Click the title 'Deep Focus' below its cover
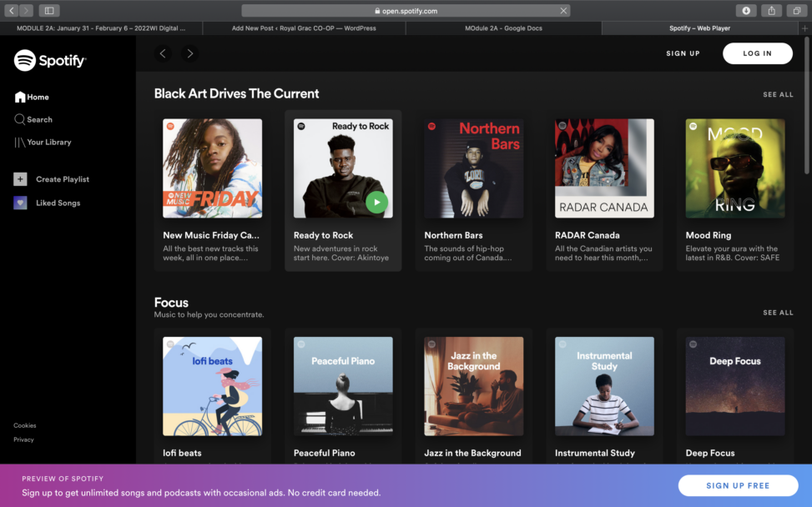The image size is (812, 507). (x=710, y=453)
